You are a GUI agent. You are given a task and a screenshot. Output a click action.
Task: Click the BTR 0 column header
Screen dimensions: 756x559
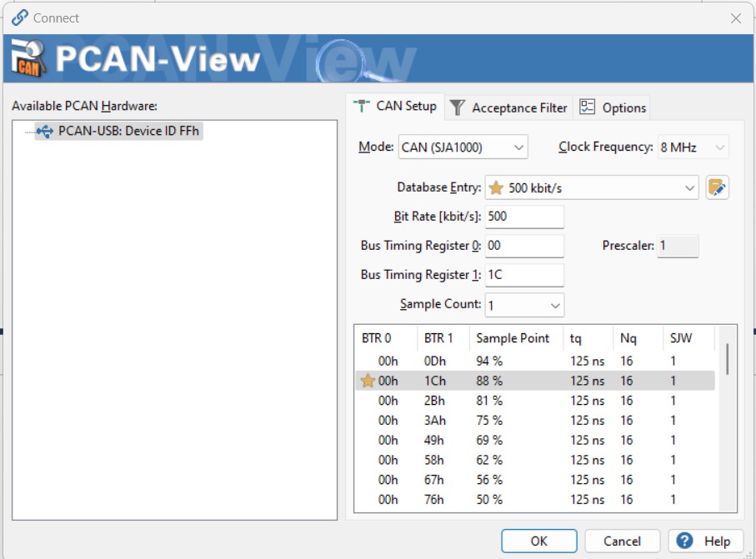click(x=386, y=337)
